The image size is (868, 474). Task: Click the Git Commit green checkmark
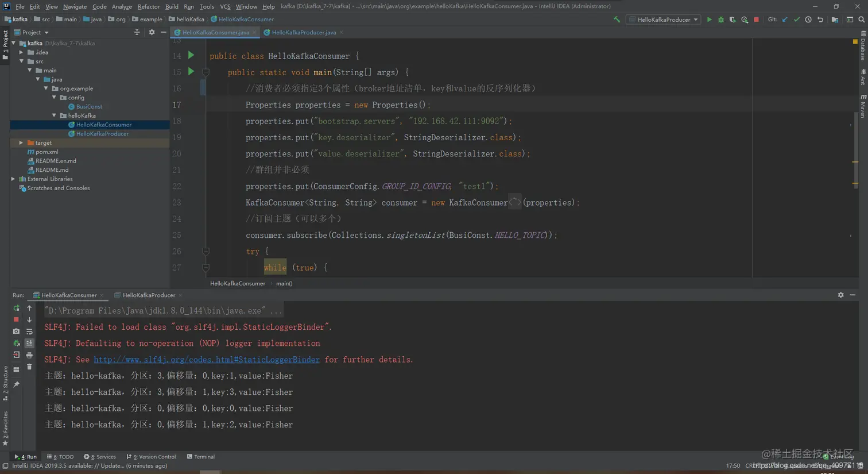797,20
